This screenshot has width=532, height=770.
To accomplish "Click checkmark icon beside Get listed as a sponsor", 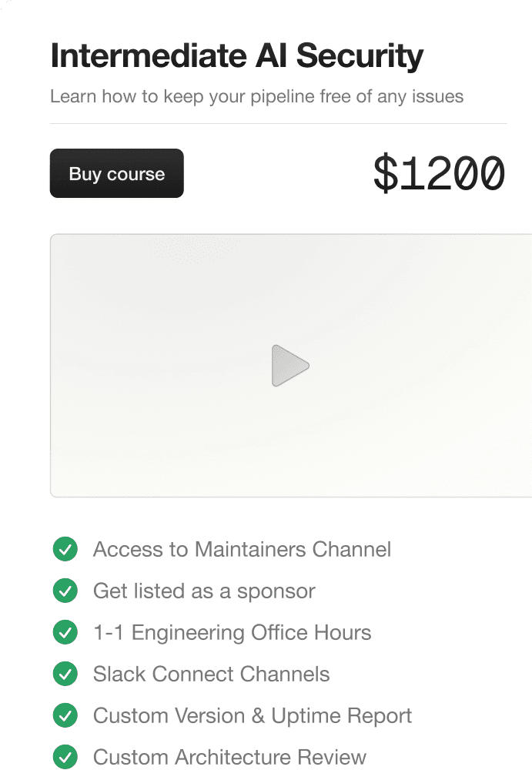I will 65,591.
